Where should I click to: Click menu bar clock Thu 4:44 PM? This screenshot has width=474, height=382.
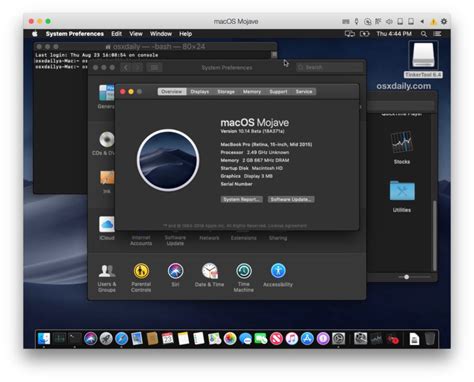(x=394, y=34)
